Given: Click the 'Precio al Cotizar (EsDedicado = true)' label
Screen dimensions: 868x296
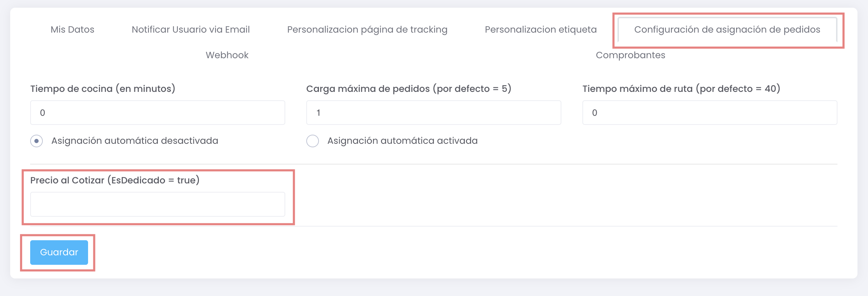Looking at the screenshot, I should click(x=115, y=180).
